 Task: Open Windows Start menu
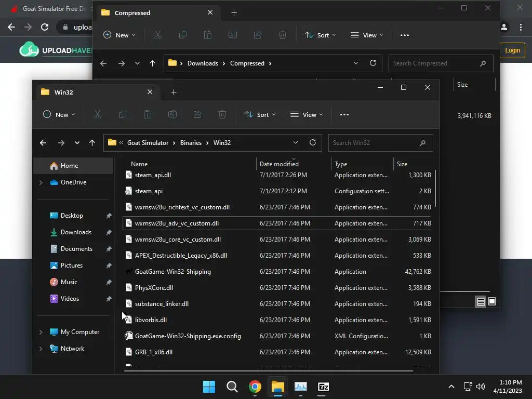(209, 387)
